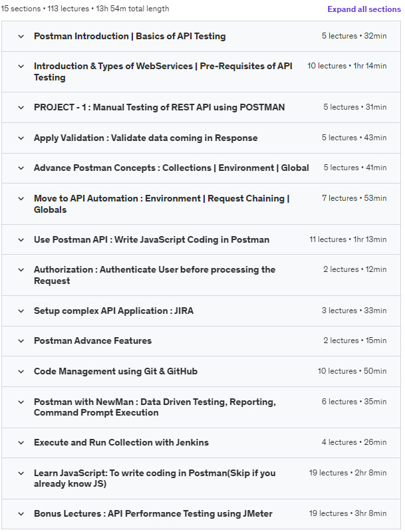
Task: Click '5 lectures • 32min' duration text
Action: coord(354,36)
